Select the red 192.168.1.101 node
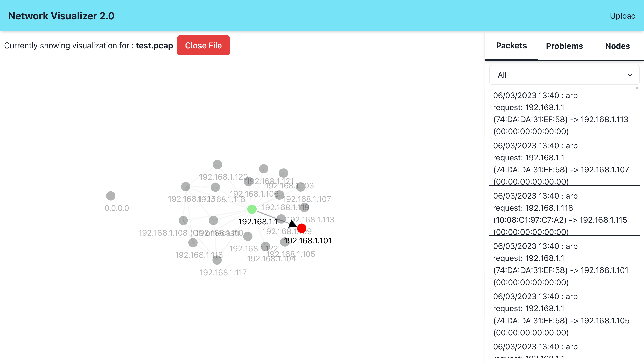Screen dimensions: 644x362 (x=302, y=228)
